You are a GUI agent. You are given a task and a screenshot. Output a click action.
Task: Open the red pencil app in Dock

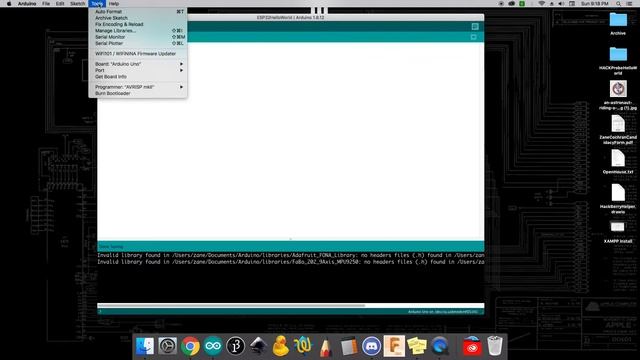(x=326, y=346)
